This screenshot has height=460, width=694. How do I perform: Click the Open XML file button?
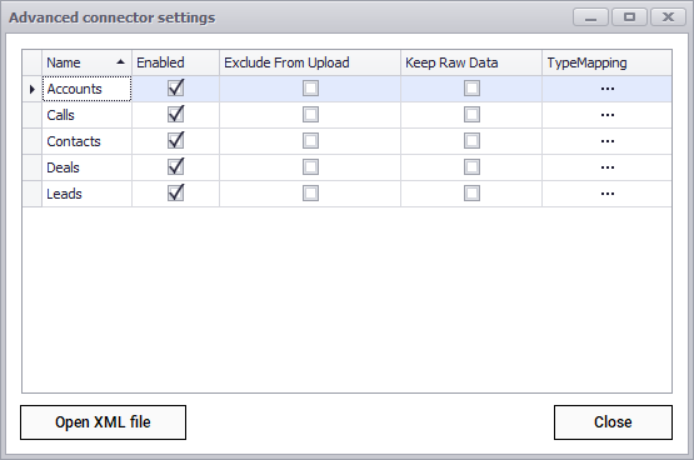(x=103, y=422)
